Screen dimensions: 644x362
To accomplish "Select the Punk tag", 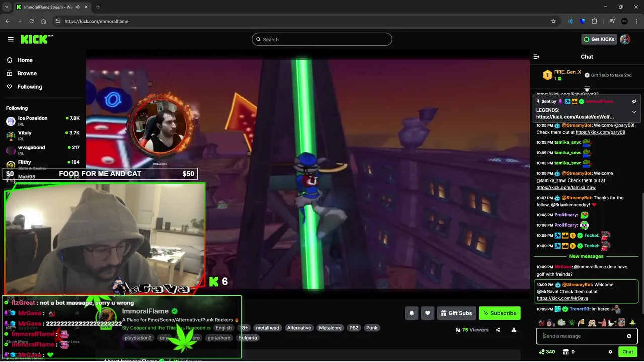I will (x=372, y=328).
